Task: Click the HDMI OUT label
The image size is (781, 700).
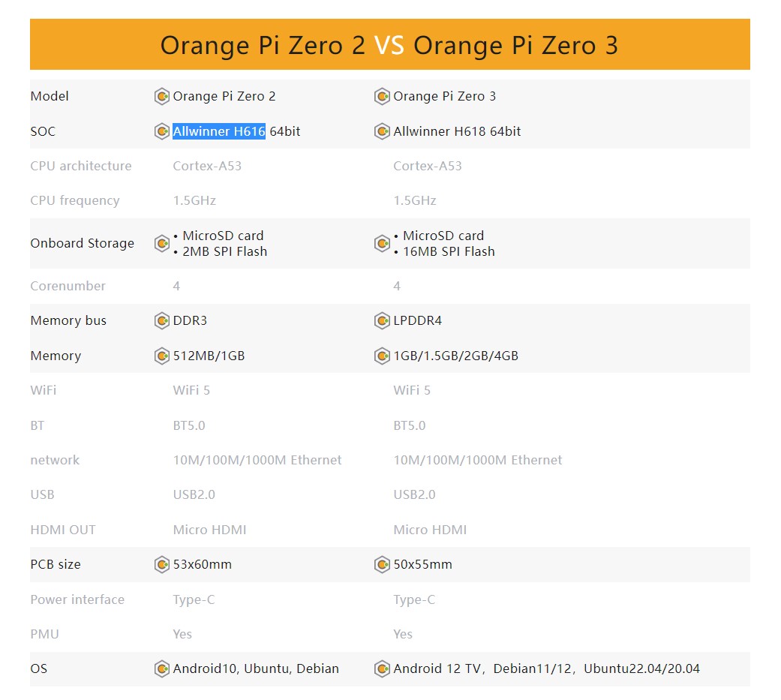Action: click(63, 530)
